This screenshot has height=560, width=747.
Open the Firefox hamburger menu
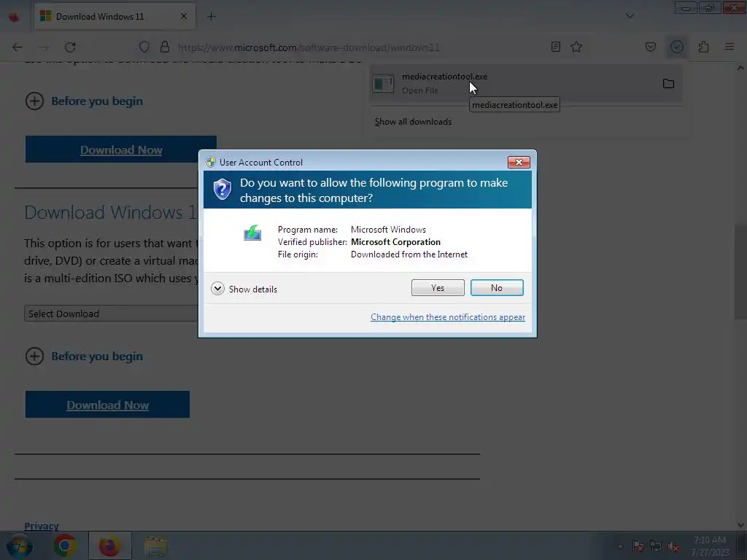(729, 47)
